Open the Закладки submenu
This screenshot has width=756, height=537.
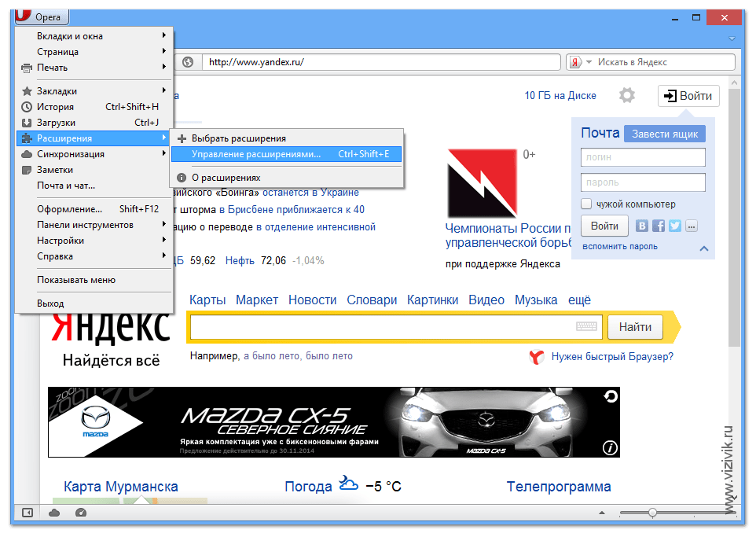pyautogui.click(x=94, y=90)
